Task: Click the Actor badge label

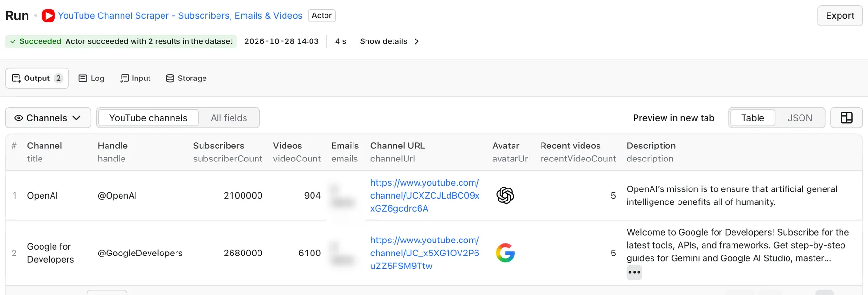Action: tap(322, 15)
